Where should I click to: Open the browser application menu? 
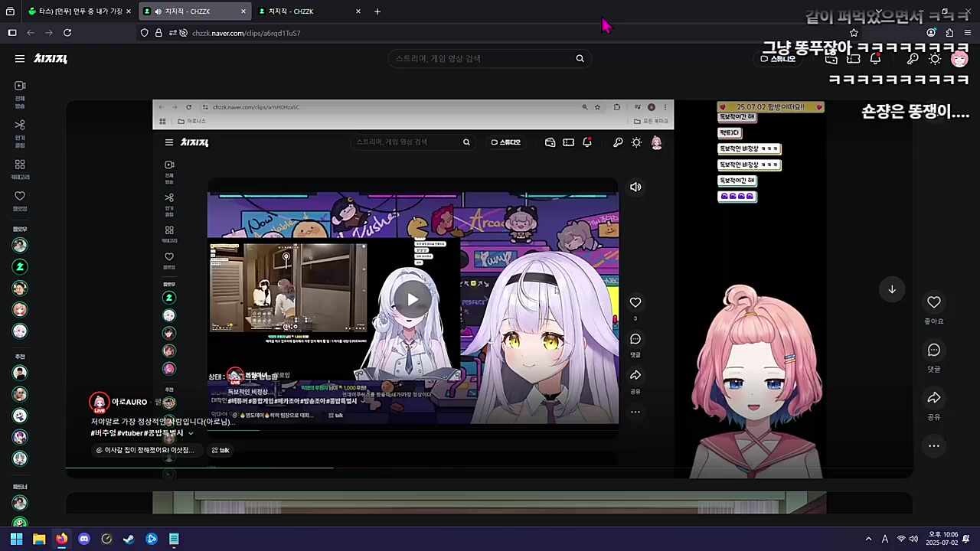click(x=968, y=33)
